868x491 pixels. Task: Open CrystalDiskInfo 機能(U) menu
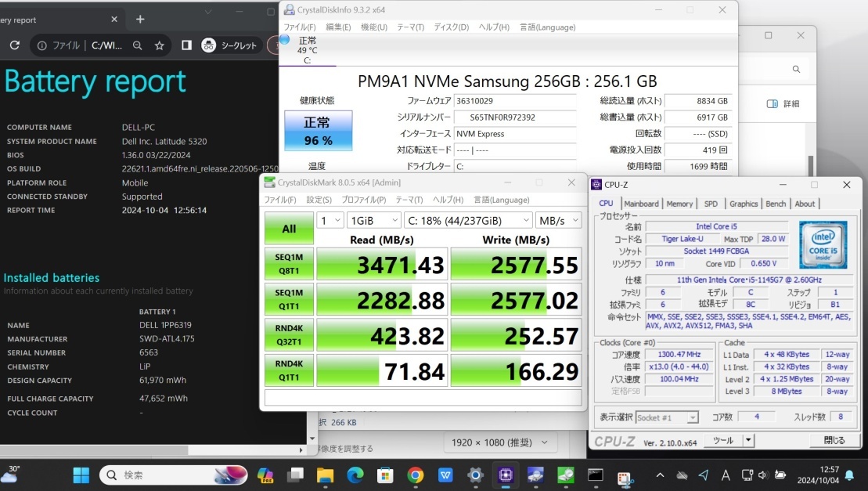[x=373, y=27]
